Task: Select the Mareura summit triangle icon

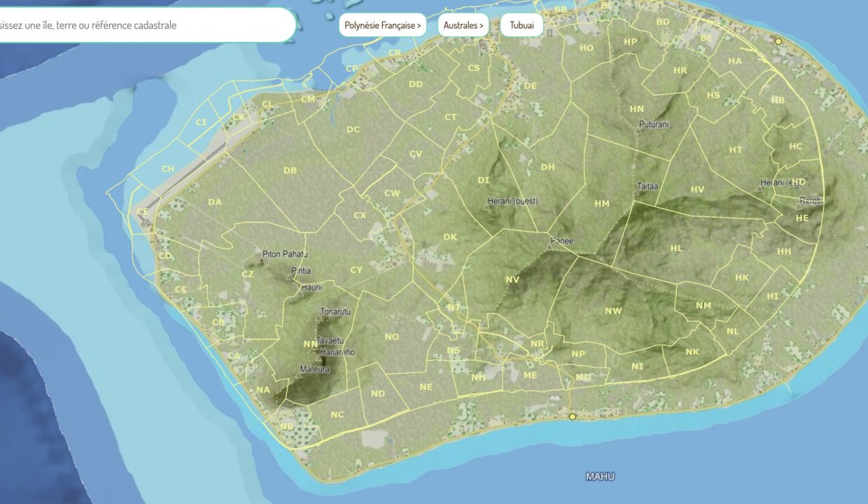Action: [x=299, y=375]
